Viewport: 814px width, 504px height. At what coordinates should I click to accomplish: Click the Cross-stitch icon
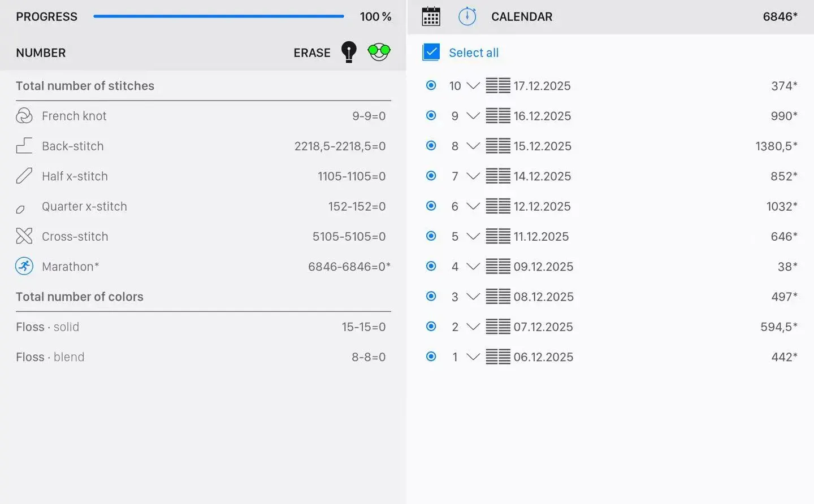(24, 236)
